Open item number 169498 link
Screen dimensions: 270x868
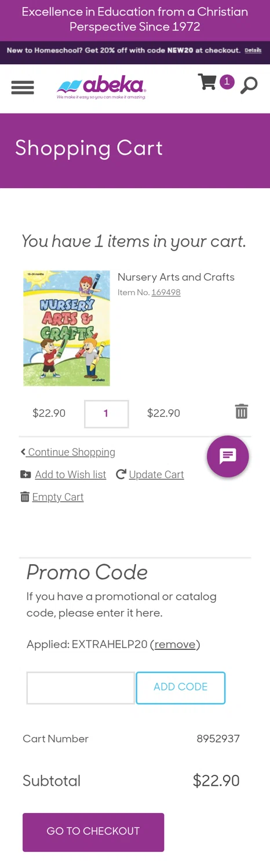coord(166,293)
